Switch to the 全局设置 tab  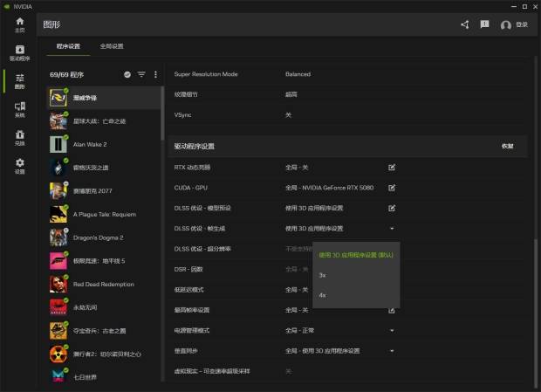point(112,46)
